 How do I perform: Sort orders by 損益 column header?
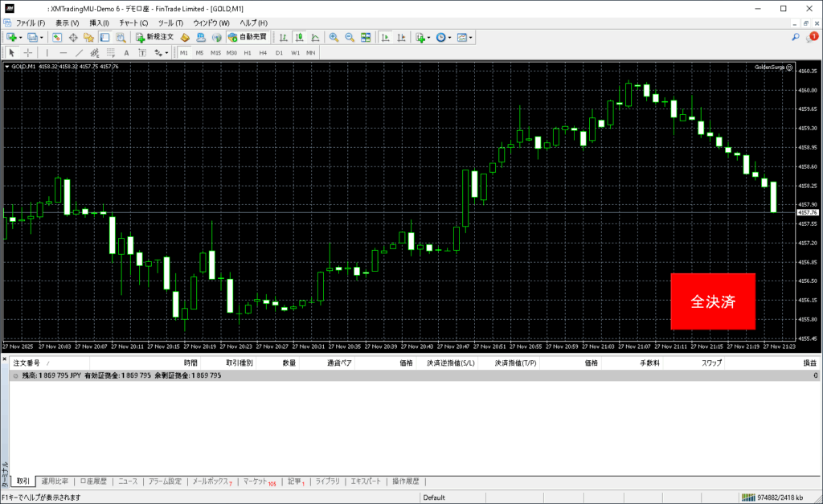point(810,363)
